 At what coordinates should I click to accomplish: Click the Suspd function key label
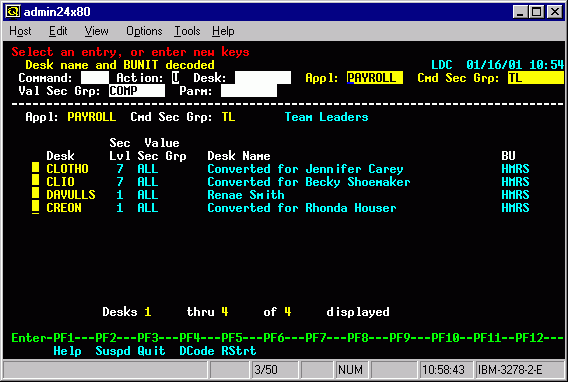point(113,351)
